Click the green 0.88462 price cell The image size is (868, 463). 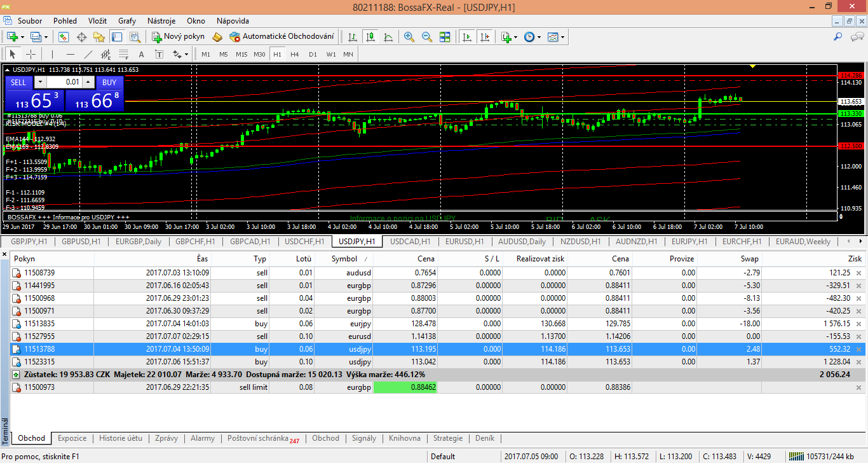[405, 387]
